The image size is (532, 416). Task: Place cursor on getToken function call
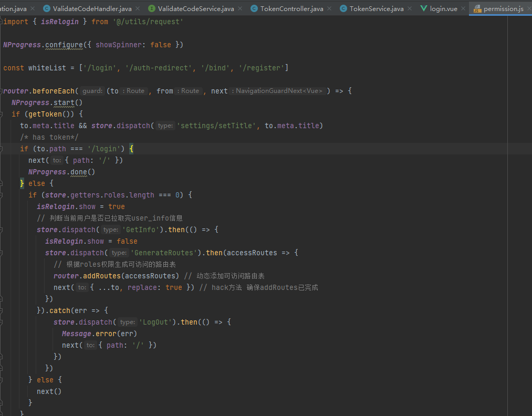[x=45, y=114]
